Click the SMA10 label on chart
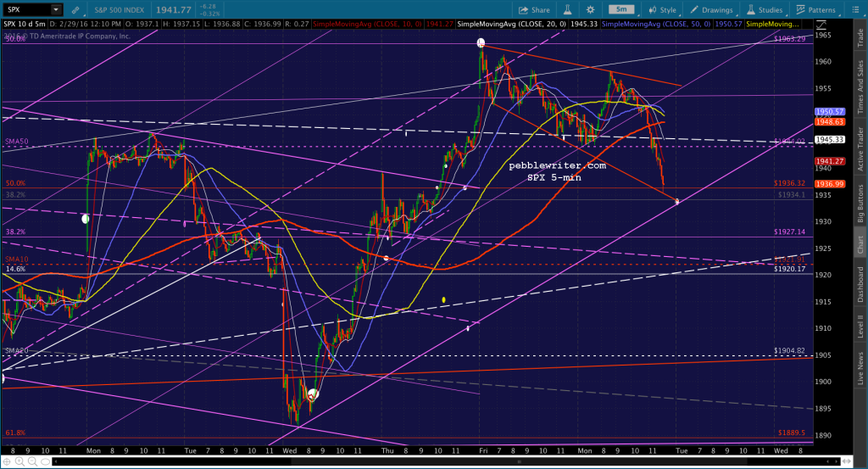 [17, 260]
